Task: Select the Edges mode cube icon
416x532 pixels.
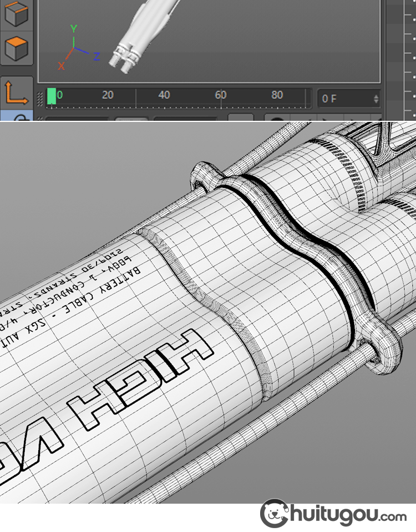Action: point(16,13)
